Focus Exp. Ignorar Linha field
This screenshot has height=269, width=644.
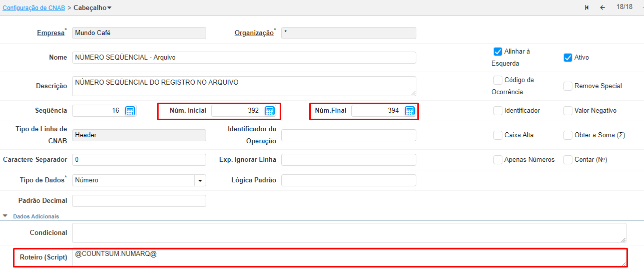tap(349, 160)
